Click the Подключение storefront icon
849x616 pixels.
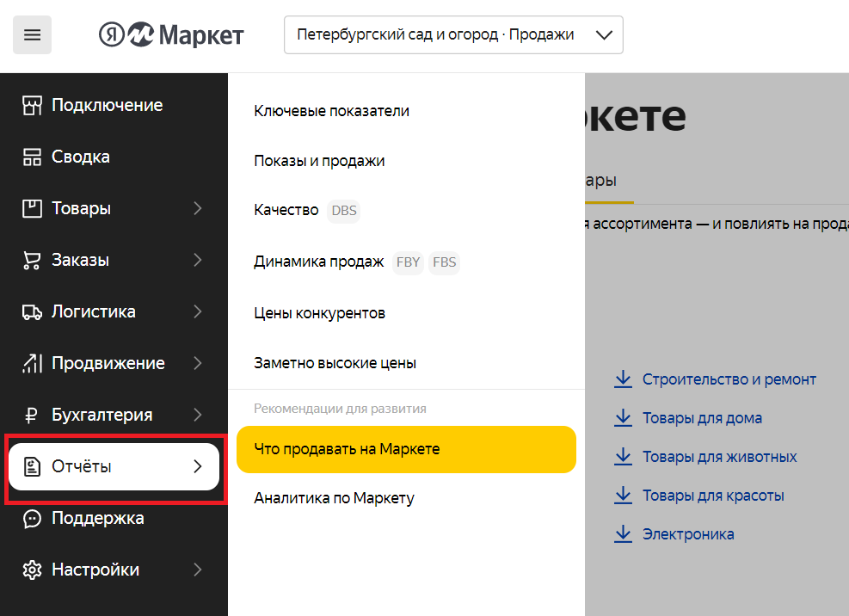(32, 105)
